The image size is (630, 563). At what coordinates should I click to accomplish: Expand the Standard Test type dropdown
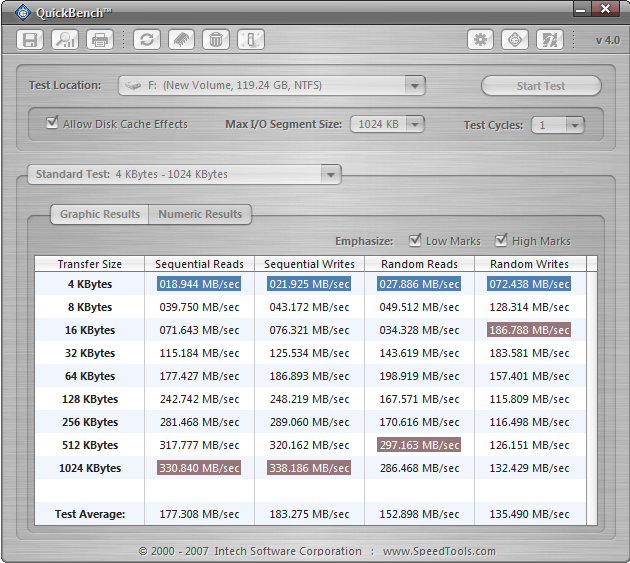[x=331, y=175]
